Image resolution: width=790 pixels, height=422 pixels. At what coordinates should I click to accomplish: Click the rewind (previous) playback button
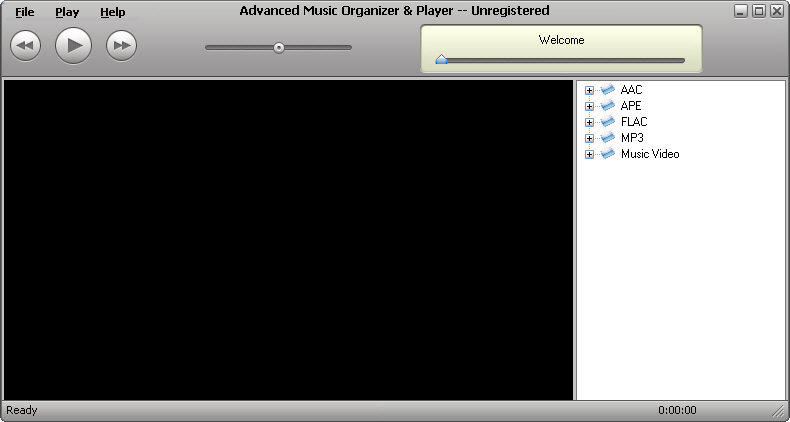25,46
